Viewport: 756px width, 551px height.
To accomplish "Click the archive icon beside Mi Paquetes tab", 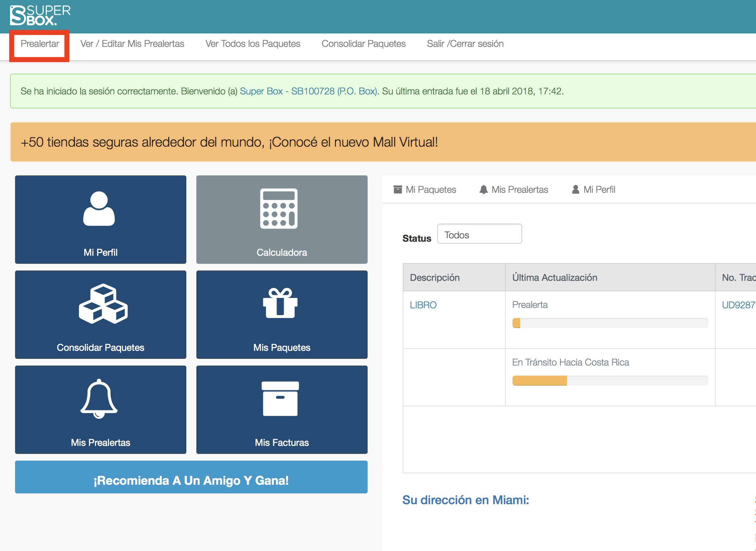I will tap(398, 189).
